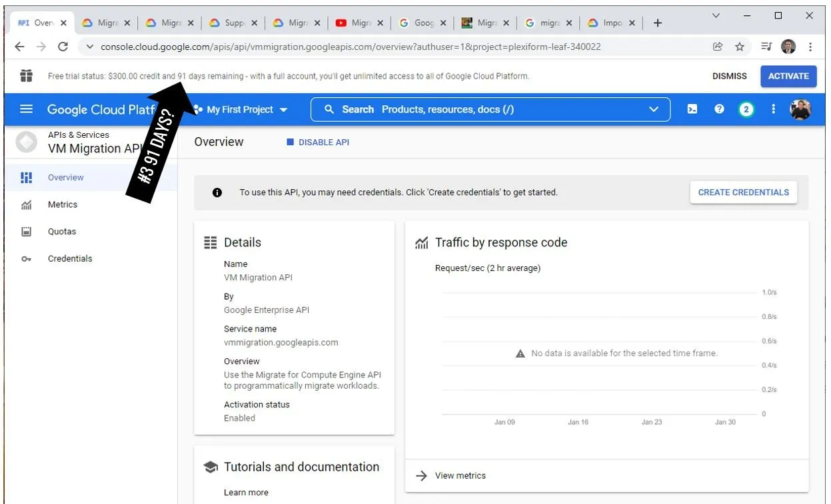Click the search magnifier icon
831x504 pixels.
coord(329,109)
